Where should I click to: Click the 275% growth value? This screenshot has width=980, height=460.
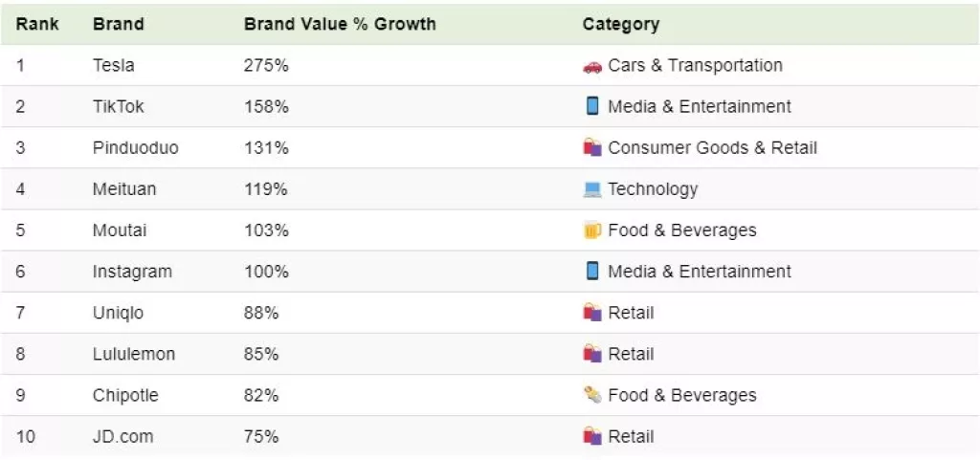point(266,66)
